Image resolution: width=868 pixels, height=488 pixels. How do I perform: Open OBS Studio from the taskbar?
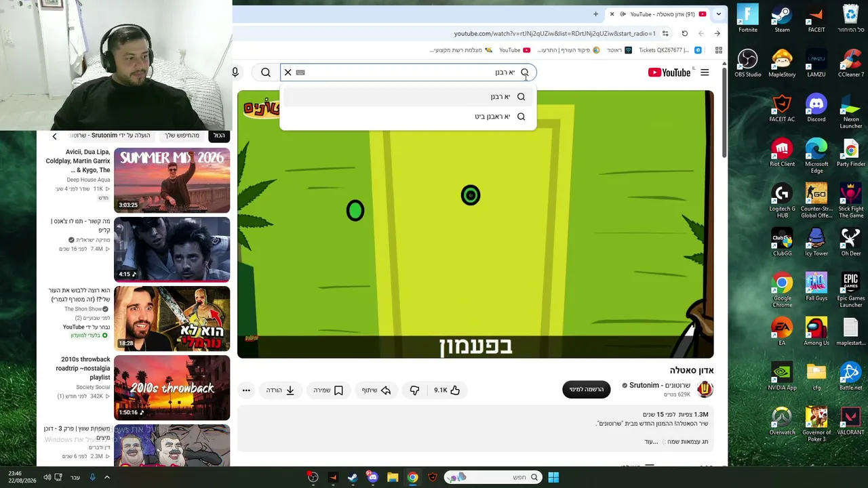[313, 477]
